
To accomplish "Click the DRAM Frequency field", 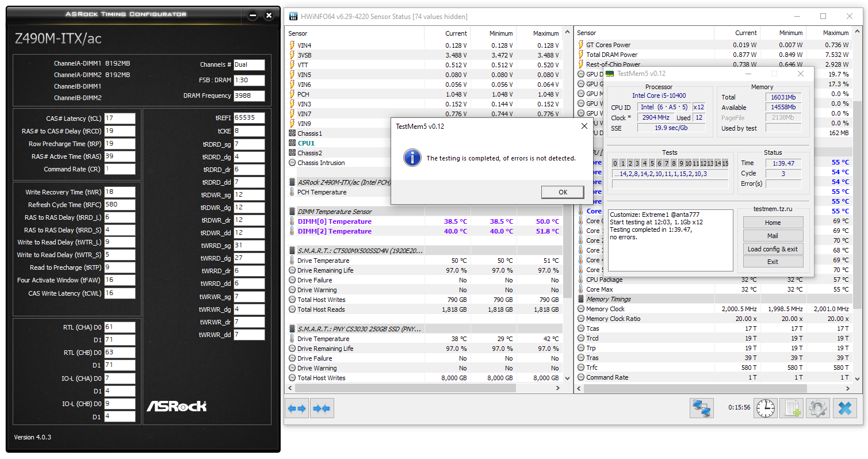I will coord(249,96).
